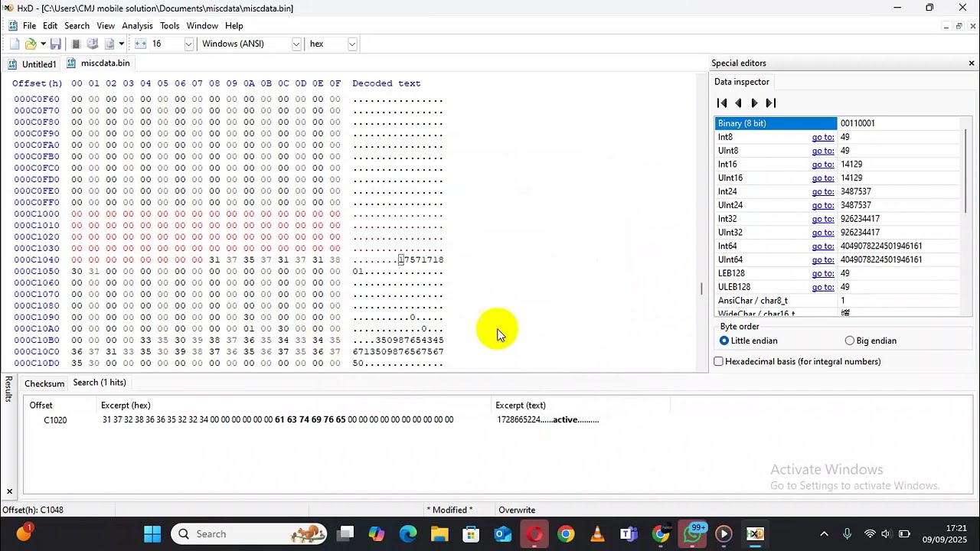Open the View menu
980x551 pixels.
(106, 26)
